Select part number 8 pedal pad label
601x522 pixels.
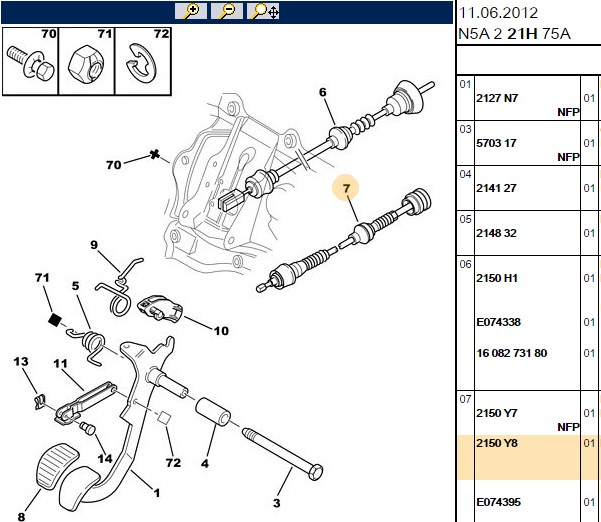(21, 517)
